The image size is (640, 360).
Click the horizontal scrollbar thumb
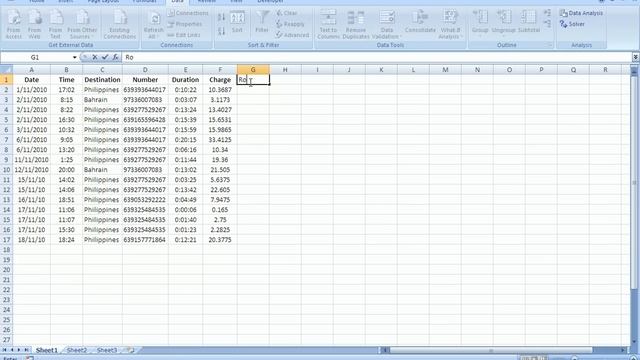pyautogui.click(x=491, y=350)
